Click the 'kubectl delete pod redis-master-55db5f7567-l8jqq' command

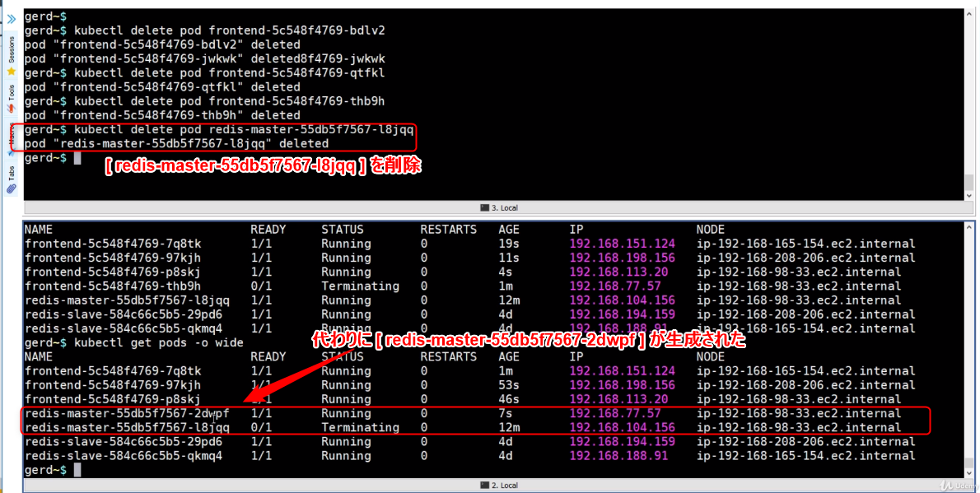tap(244, 130)
